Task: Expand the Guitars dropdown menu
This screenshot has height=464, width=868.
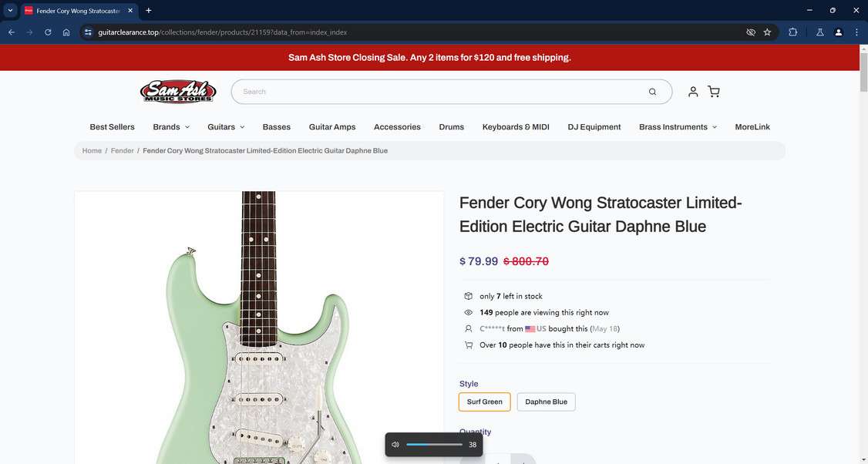Action: (226, 127)
